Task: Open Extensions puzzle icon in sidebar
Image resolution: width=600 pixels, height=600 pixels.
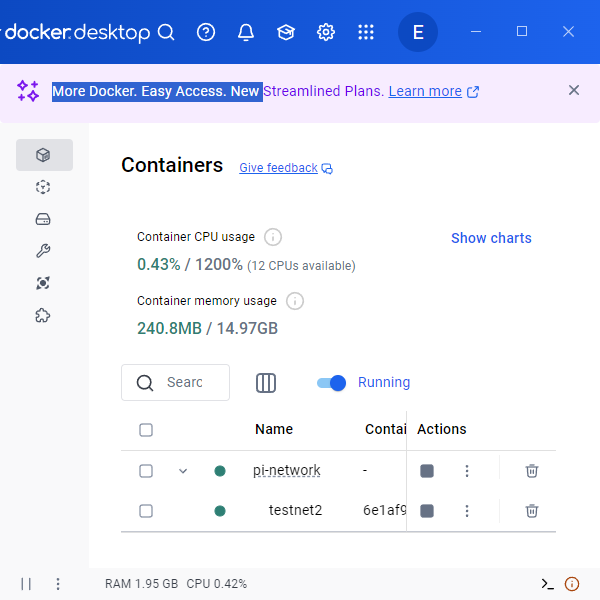Action: tap(43, 315)
